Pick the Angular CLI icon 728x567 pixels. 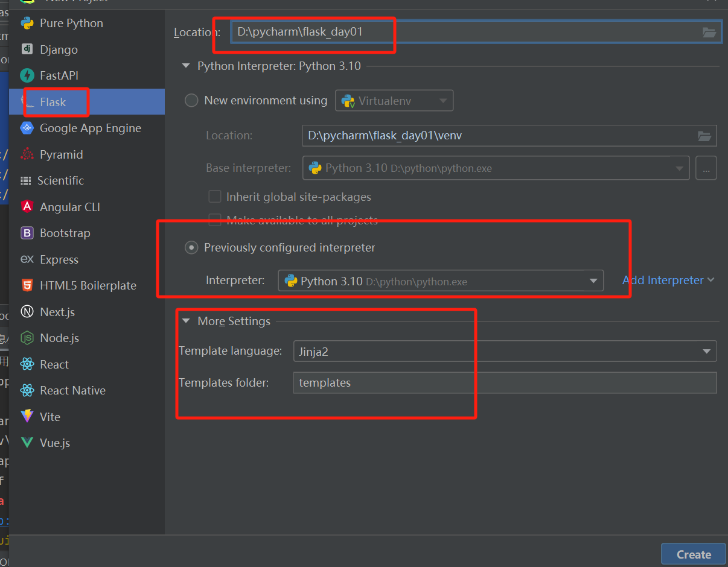coord(27,207)
